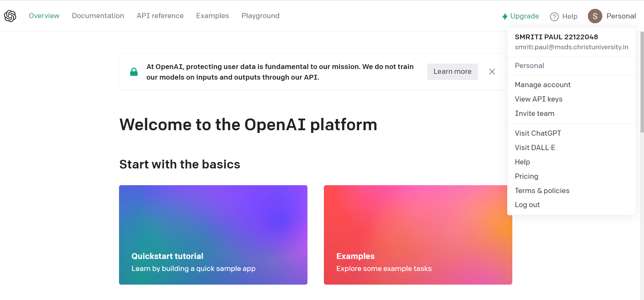Toggle the Personal account dropdown
Image resolution: width=644 pixels, height=300 pixels.
click(612, 16)
